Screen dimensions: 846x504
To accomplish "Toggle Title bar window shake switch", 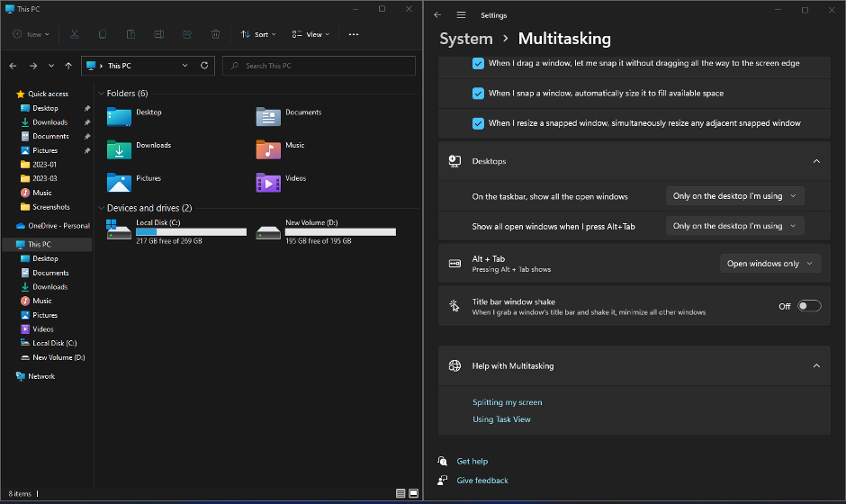I will [809, 306].
